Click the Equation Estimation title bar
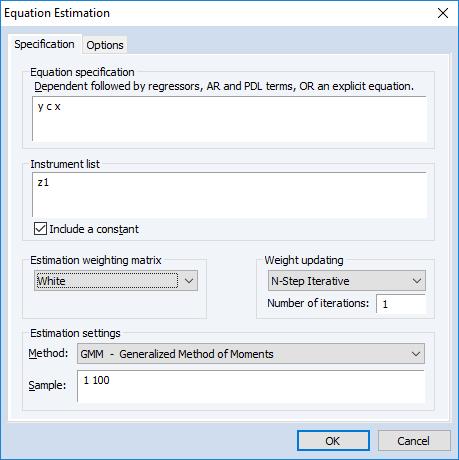Image resolution: width=459 pixels, height=460 pixels. click(x=217, y=13)
